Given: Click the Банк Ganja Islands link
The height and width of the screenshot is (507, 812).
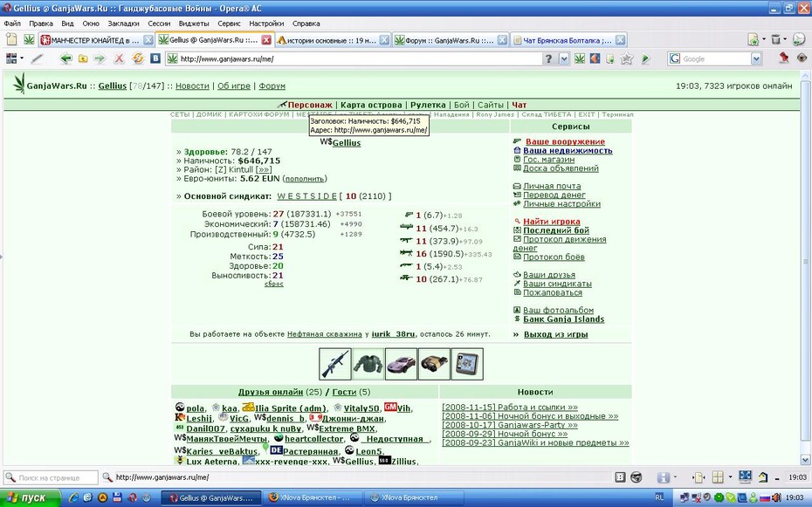Looking at the screenshot, I should (563, 319).
